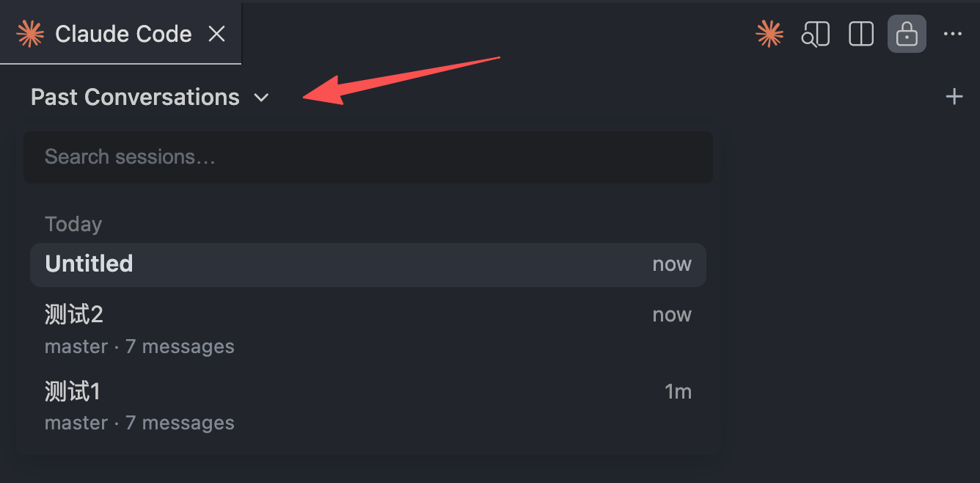Click "master · 7 messages" under 测试1
This screenshot has height=483, width=980.
coord(139,423)
